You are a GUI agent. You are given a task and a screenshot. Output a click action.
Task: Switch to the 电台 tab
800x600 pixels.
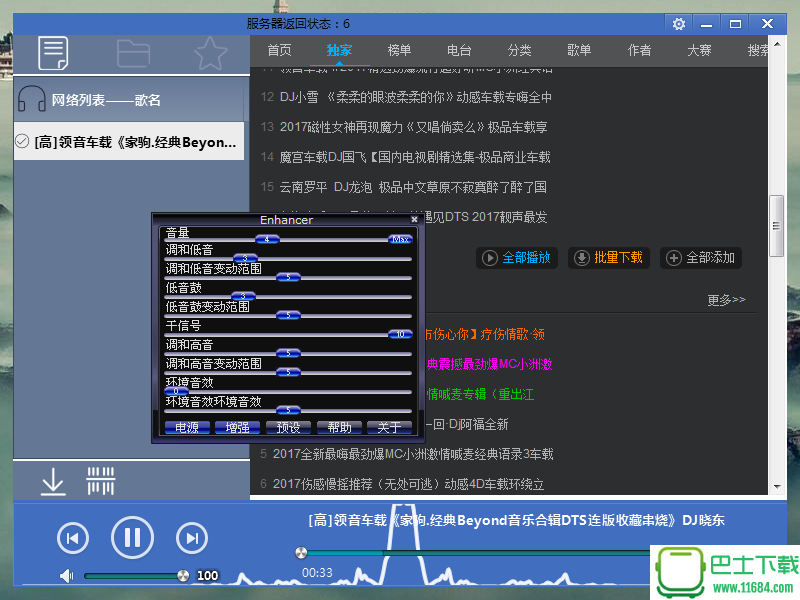(x=459, y=50)
